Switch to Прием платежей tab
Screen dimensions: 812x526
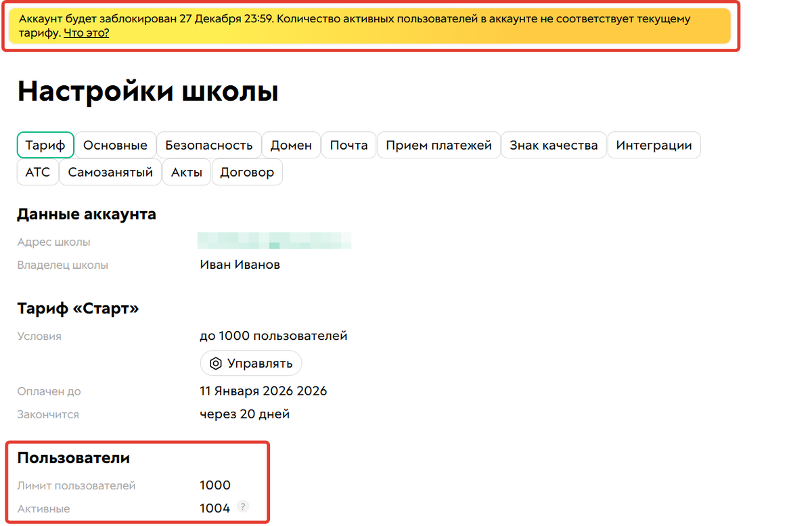click(438, 145)
